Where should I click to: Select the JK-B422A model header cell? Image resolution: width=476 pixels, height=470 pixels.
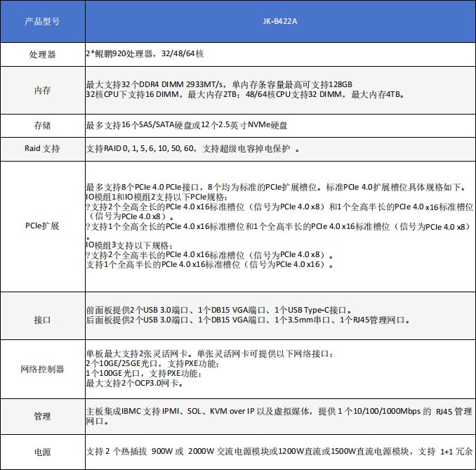[x=279, y=22]
